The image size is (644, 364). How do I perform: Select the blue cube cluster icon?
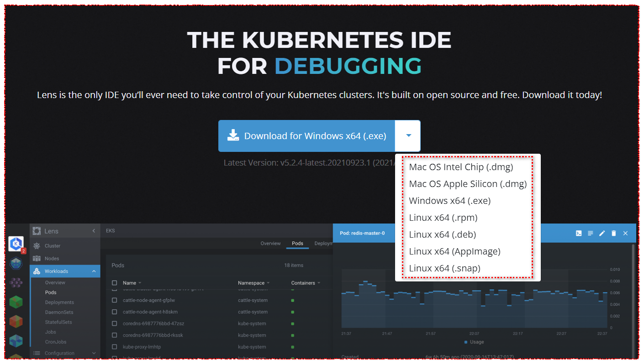[16, 341]
